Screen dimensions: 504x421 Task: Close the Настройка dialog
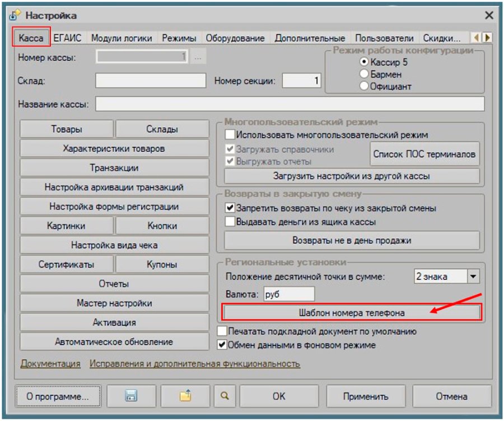(489, 15)
